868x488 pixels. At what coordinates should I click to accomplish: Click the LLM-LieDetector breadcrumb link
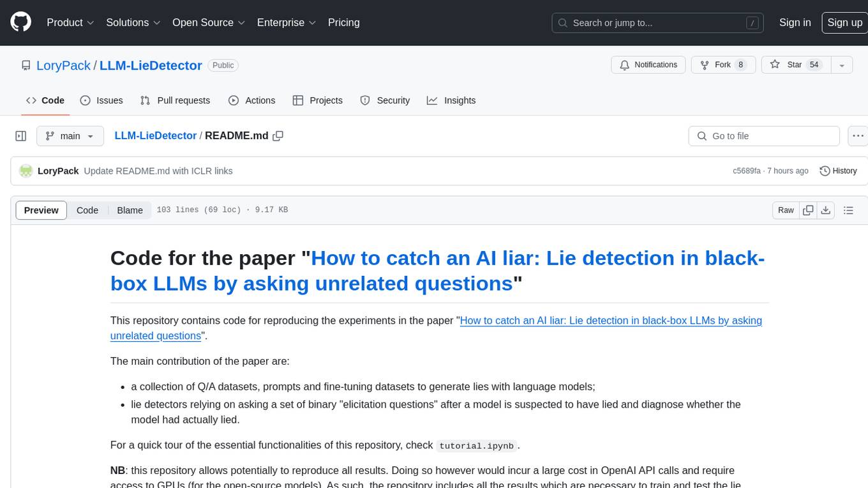tap(155, 136)
